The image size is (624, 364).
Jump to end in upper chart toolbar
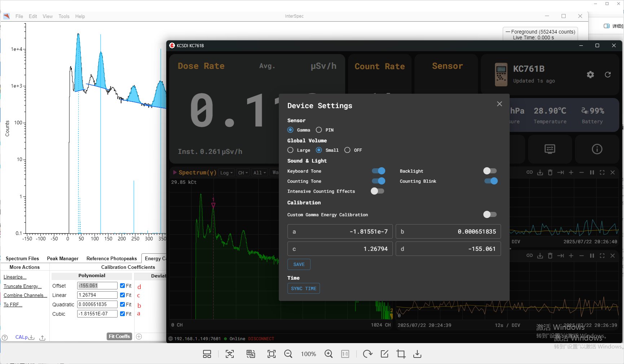561,172
